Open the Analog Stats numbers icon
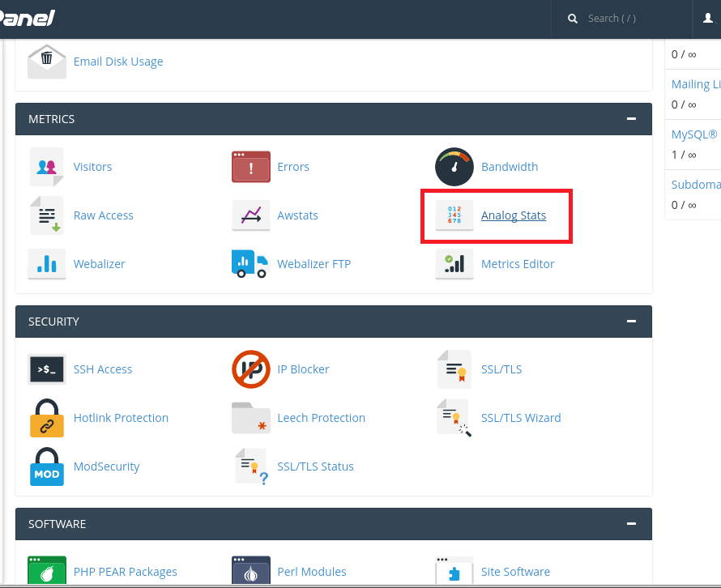 pyautogui.click(x=454, y=215)
